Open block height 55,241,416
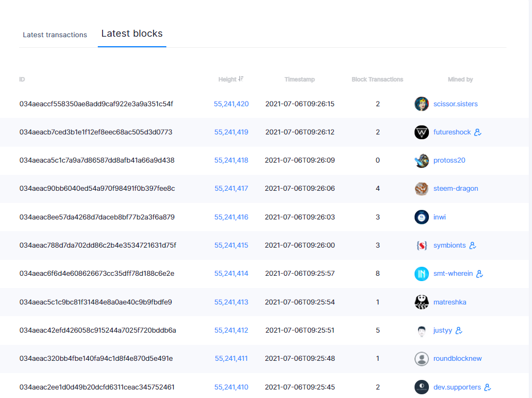Viewport: 532px width, 398px height. point(231,217)
